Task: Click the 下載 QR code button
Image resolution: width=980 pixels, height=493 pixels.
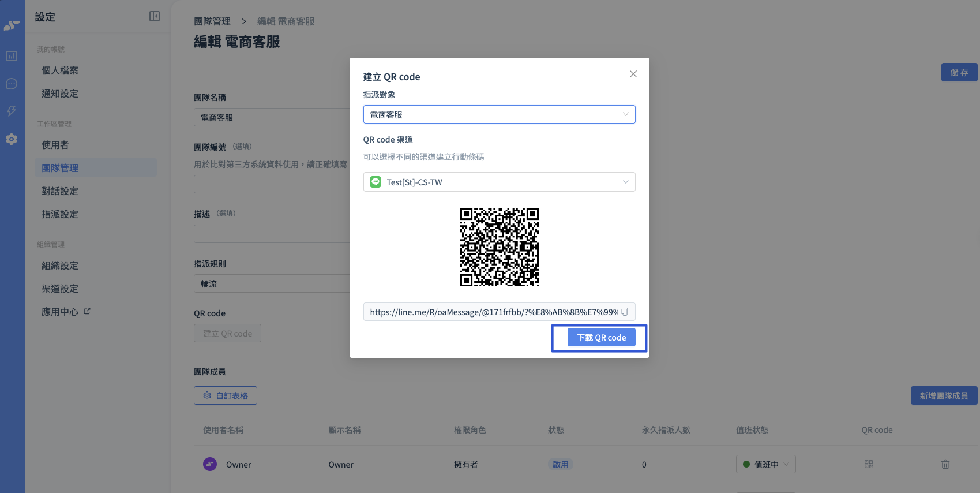Action: (602, 337)
